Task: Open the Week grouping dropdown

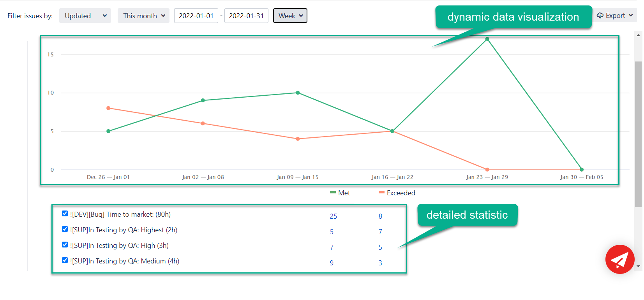Action: 290,16
